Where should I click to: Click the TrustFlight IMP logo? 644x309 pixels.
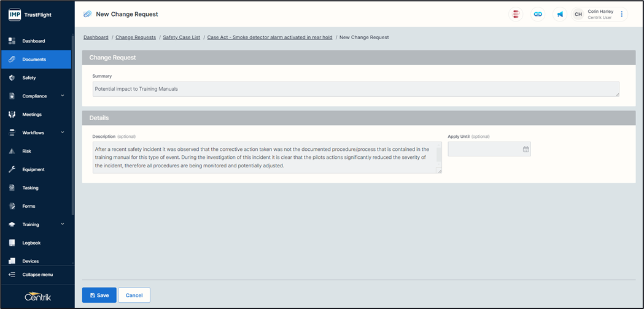(15, 15)
